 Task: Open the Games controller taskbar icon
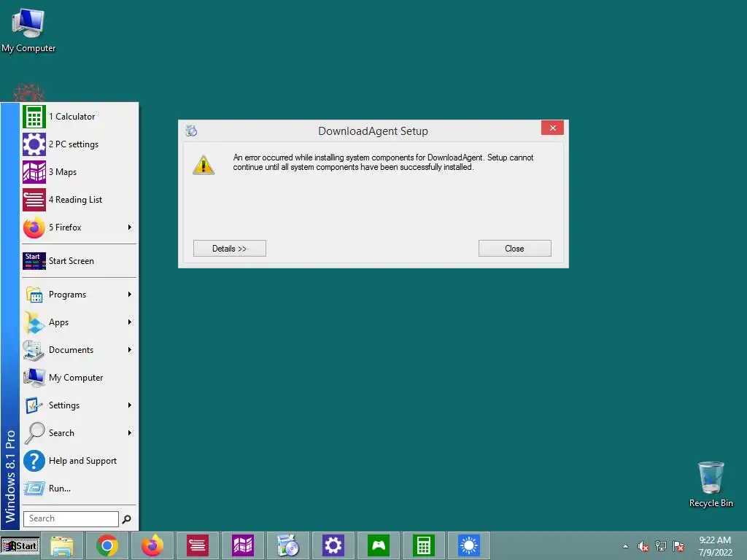tap(379, 545)
